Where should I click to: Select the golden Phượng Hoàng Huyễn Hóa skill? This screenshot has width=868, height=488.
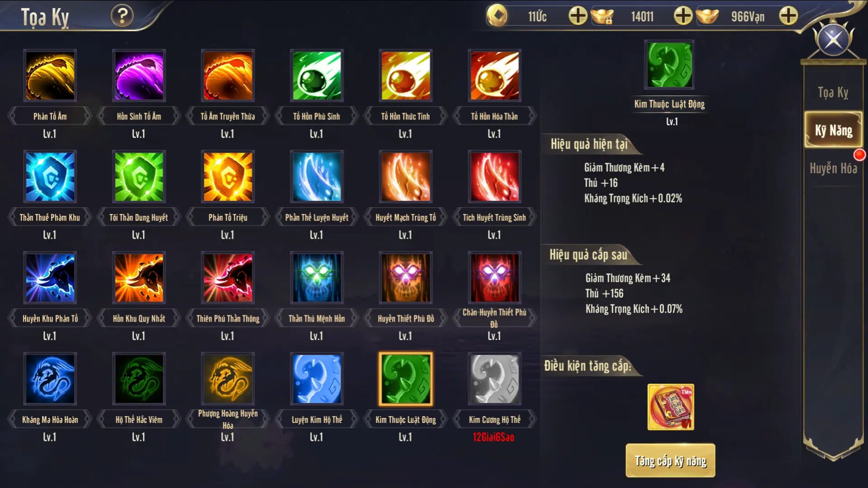tap(228, 379)
